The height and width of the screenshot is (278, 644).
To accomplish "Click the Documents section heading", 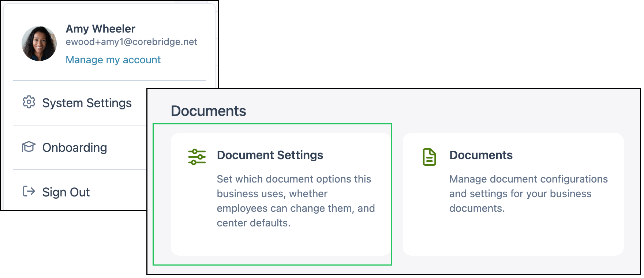I will (x=209, y=111).
